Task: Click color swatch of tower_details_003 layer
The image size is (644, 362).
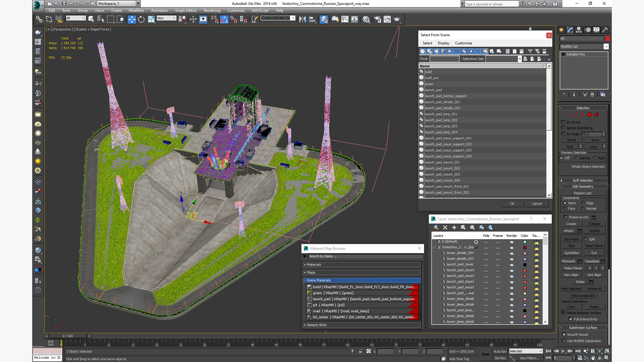Action: click(x=525, y=259)
